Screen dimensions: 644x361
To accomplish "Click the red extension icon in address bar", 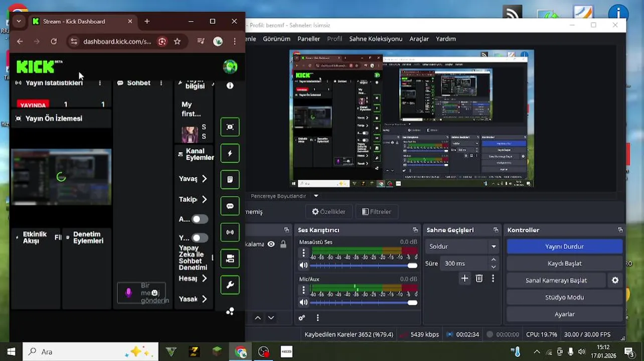I will pyautogui.click(x=162, y=42).
